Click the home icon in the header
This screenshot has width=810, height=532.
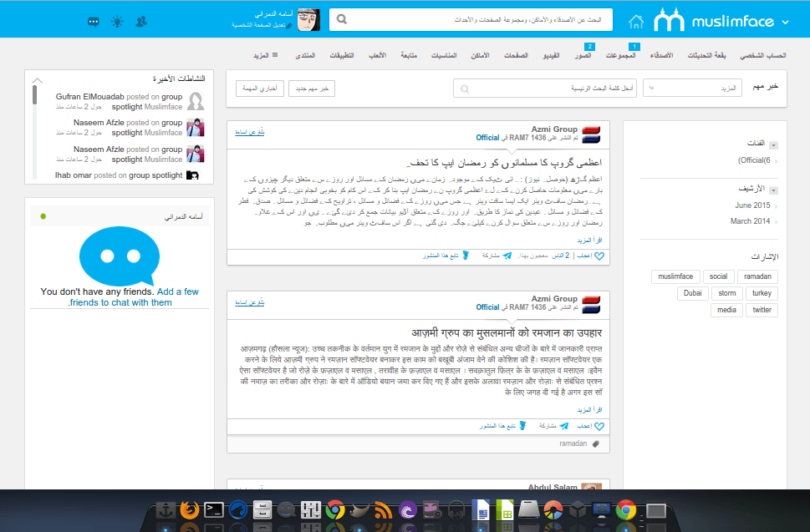tap(637, 20)
